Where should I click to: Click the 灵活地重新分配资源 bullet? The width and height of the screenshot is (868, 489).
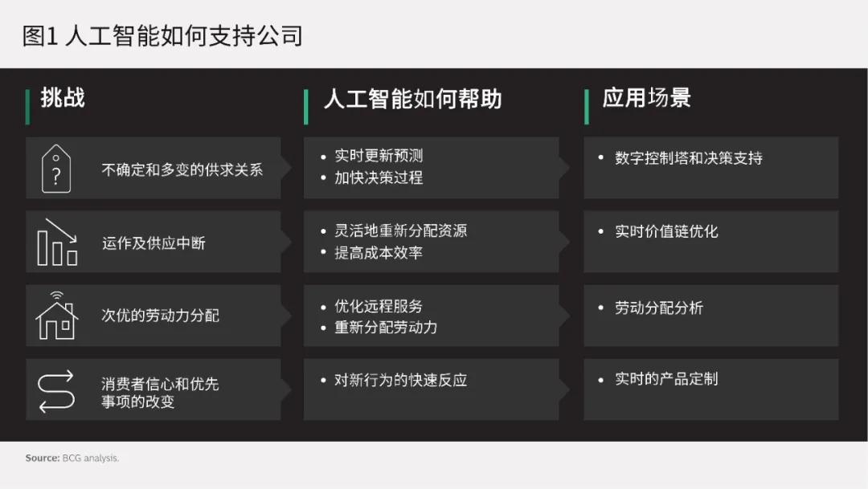[400, 230]
